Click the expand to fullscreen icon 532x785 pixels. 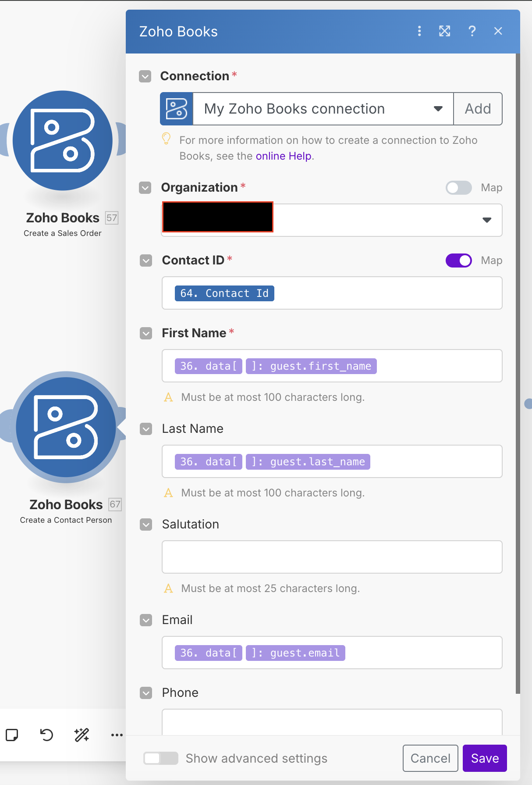445,31
